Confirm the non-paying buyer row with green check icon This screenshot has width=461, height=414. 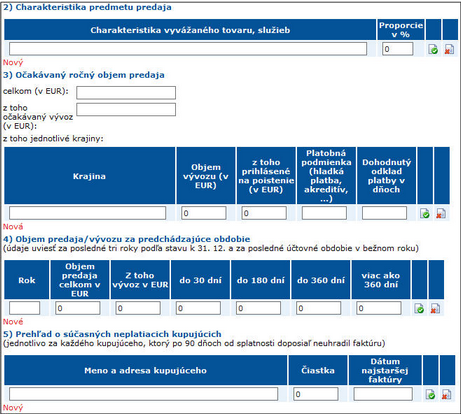click(430, 394)
